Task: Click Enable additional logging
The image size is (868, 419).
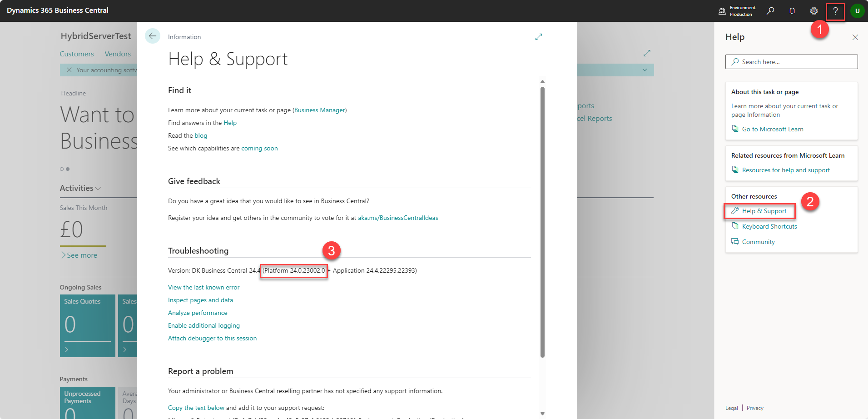Action: tap(204, 325)
